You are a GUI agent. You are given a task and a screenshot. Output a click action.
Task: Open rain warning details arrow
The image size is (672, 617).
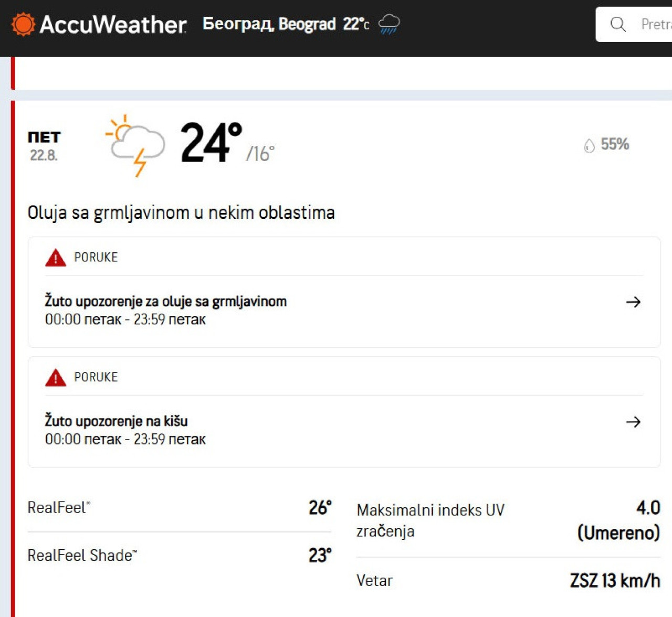click(x=633, y=422)
